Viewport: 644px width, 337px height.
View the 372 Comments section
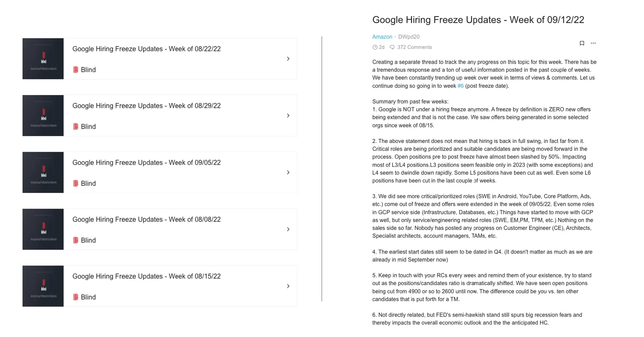(414, 47)
